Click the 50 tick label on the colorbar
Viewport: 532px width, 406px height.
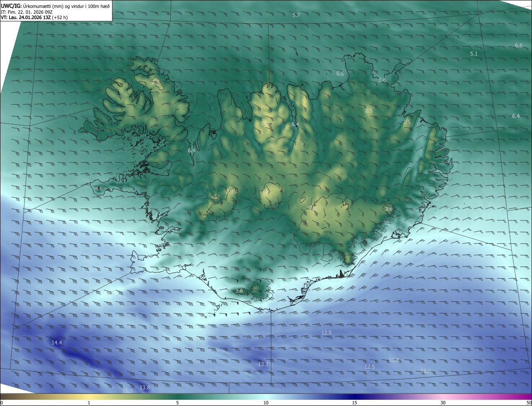tap(529, 403)
